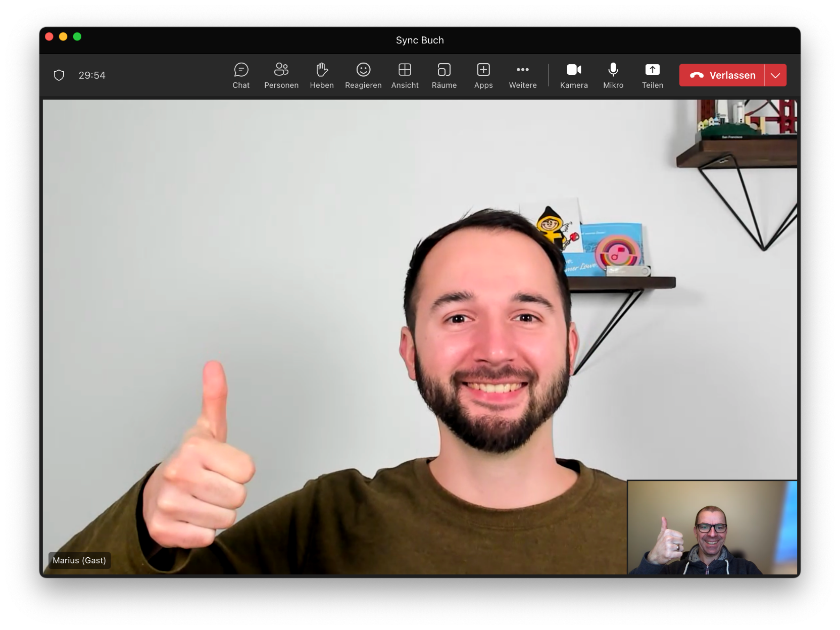Open Räume breakout rooms
The height and width of the screenshot is (630, 840).
(x=444, y=75)
